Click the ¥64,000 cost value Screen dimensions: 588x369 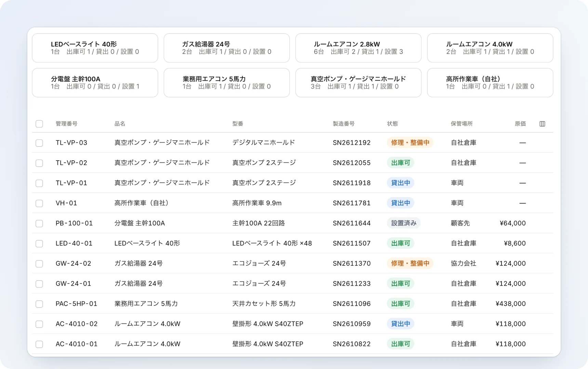tap(513, 223)
